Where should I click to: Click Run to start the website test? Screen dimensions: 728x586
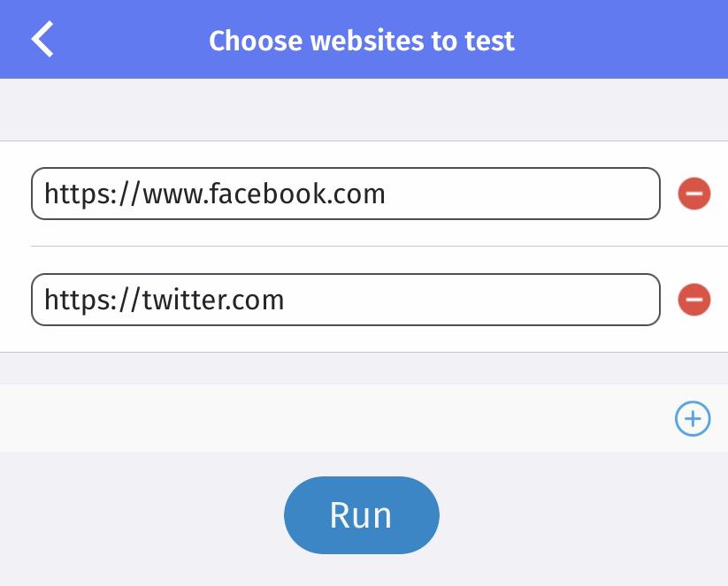[361, 514]
